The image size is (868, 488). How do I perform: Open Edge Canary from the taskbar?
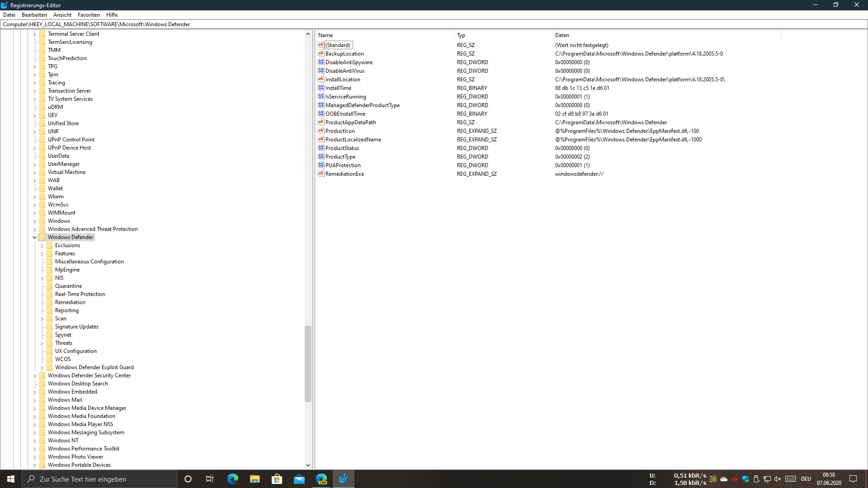point(321,479)
